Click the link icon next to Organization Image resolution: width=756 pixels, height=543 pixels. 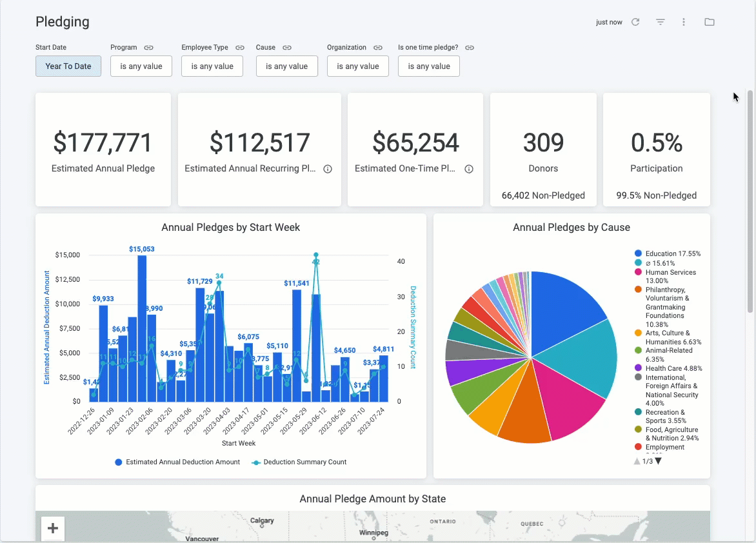coord(378,47)
